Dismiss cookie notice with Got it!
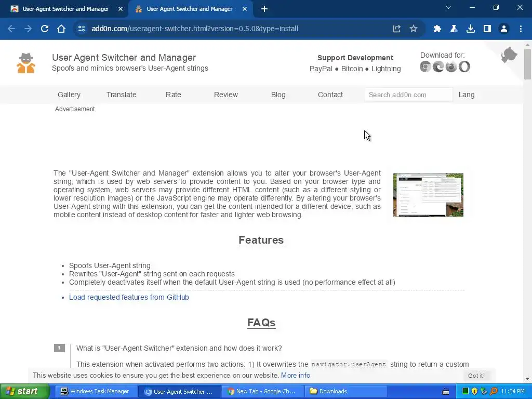Screen dimensions: 532x399 point(476,376)
